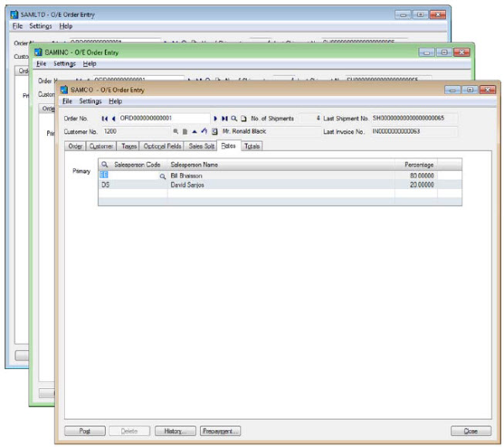Switch to the Totals tab
Viewport: 504px width, 447px height.
click(252, 146)
